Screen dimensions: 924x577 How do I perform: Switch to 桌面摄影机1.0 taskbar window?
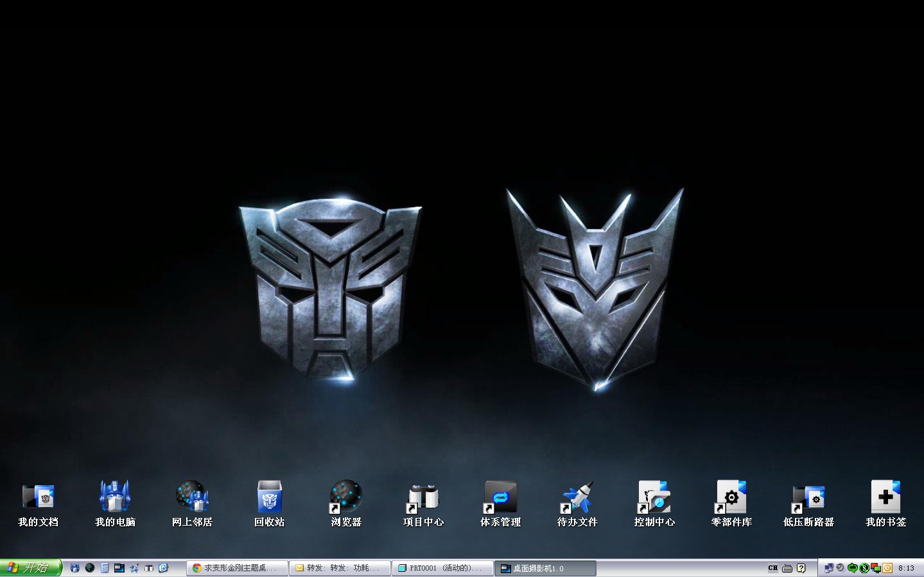[x=545, y=568]
